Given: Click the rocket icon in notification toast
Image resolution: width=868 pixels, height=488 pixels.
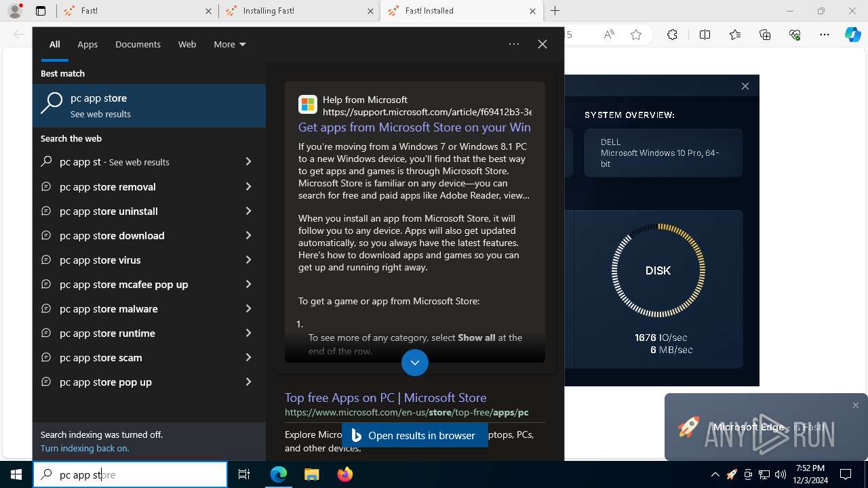Looking at the screenshot, I should point(689,427).
